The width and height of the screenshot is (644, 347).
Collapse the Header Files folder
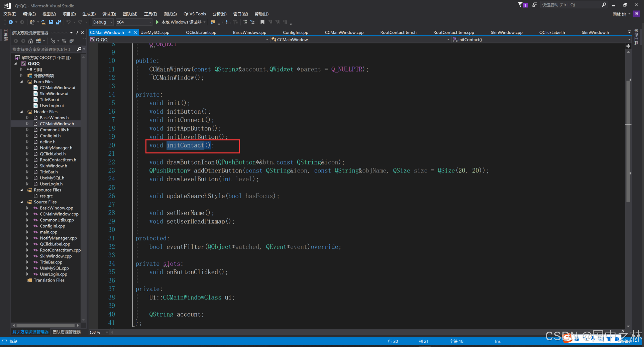click(x=22, y=112)
